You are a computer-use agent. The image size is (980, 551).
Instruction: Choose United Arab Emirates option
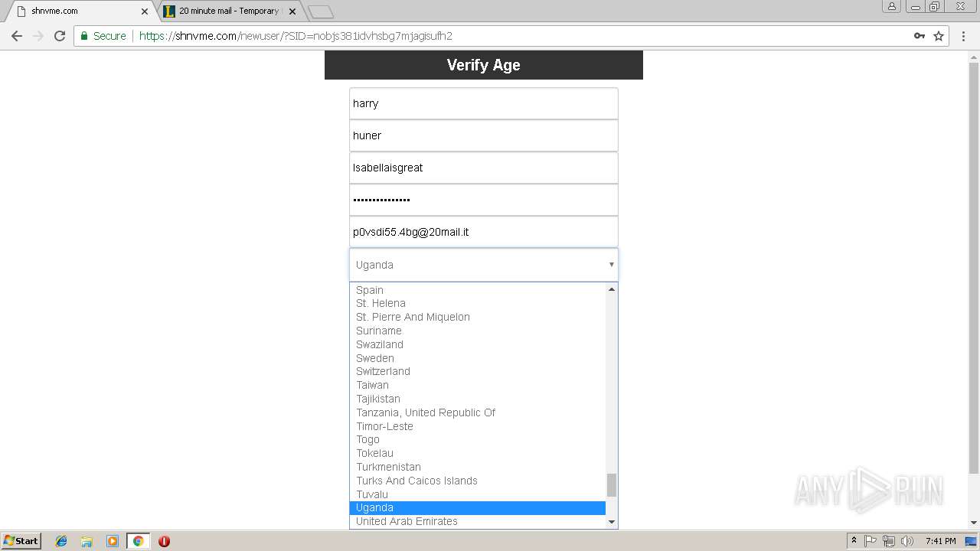(478, 521)
